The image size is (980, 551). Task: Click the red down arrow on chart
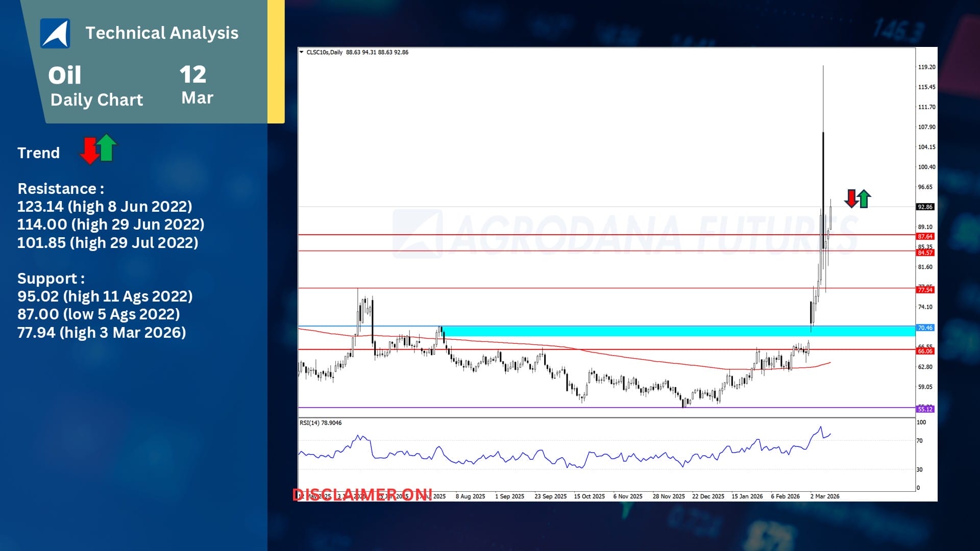tap(851, 198)
